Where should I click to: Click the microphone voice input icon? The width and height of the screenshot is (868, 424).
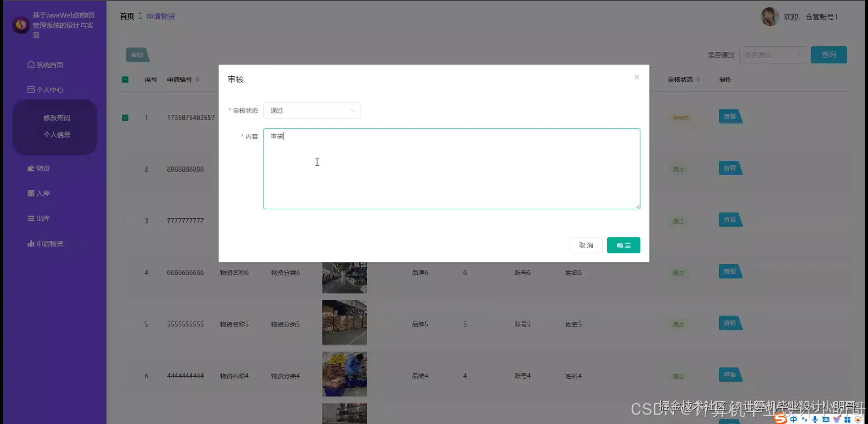tap(815, 419)
